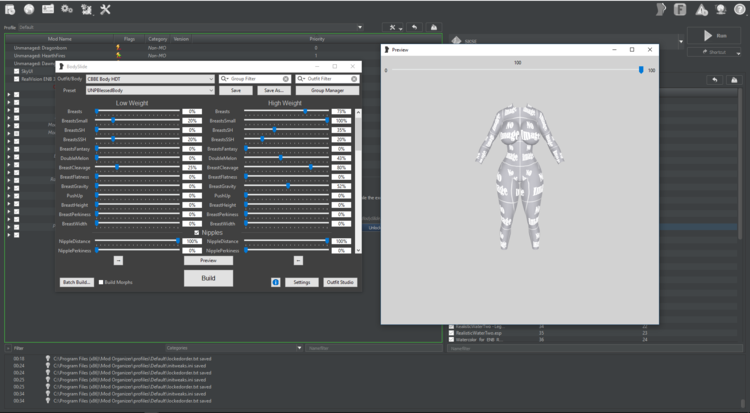This screenshot has height=413, width=750.
Task: Expand the Filter panel toggle at bottom left
Action: (8, 348)
